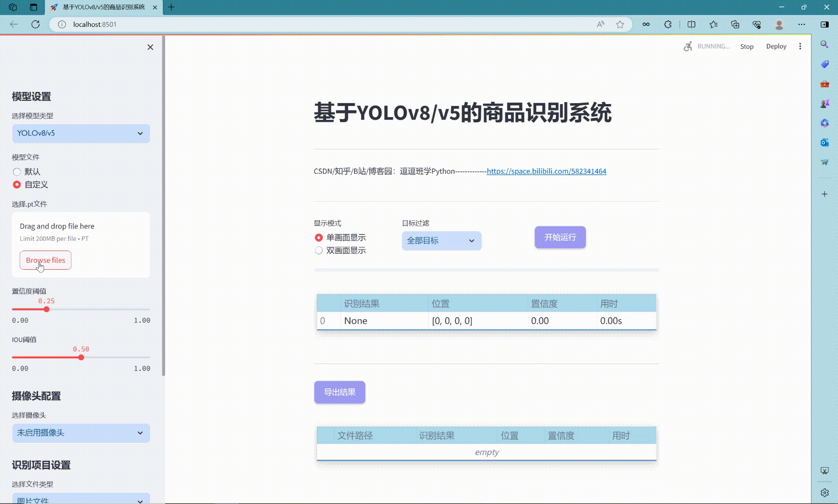
Task: Open the 目标过滤 全部目标 dropdown
Action: pos(441,241)
